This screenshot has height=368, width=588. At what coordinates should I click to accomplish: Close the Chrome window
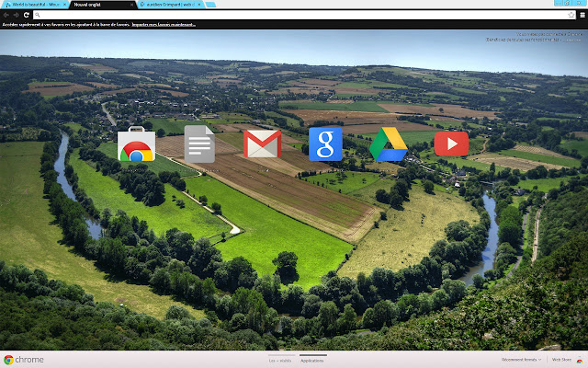coord(580,3)
